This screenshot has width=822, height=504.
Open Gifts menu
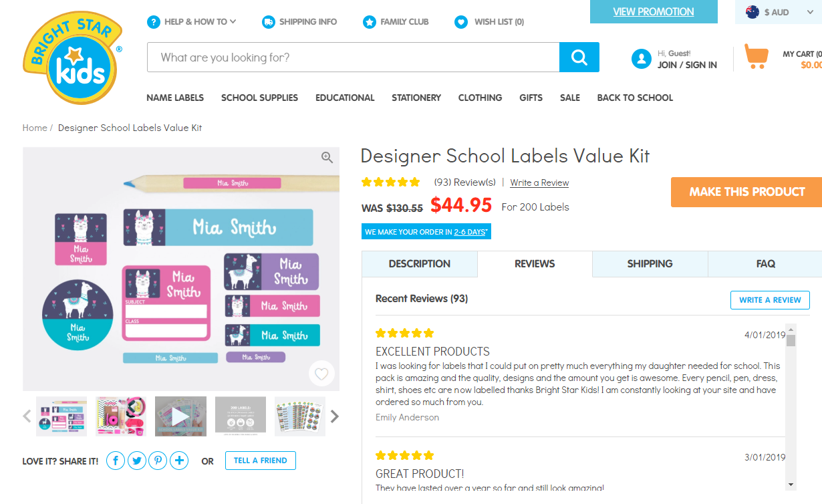[531, 98]
